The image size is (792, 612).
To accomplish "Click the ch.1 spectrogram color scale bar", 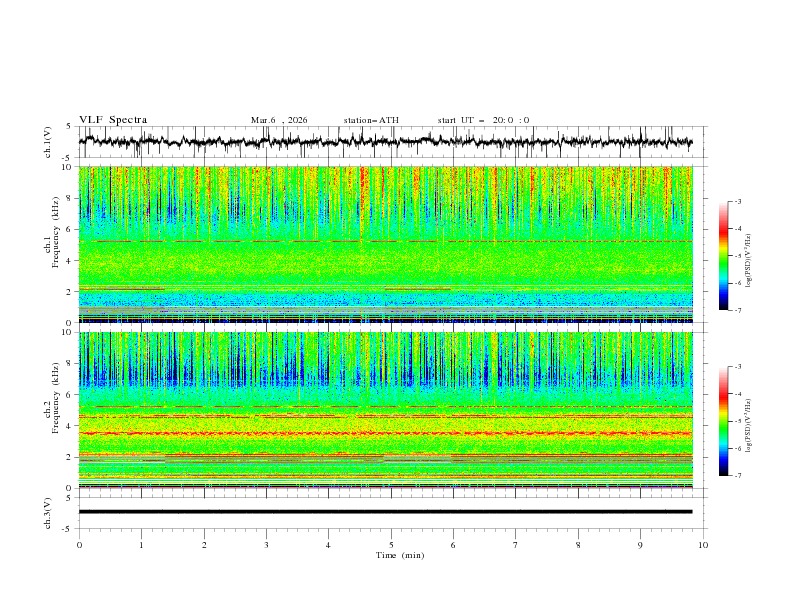I will click(723, 256).
